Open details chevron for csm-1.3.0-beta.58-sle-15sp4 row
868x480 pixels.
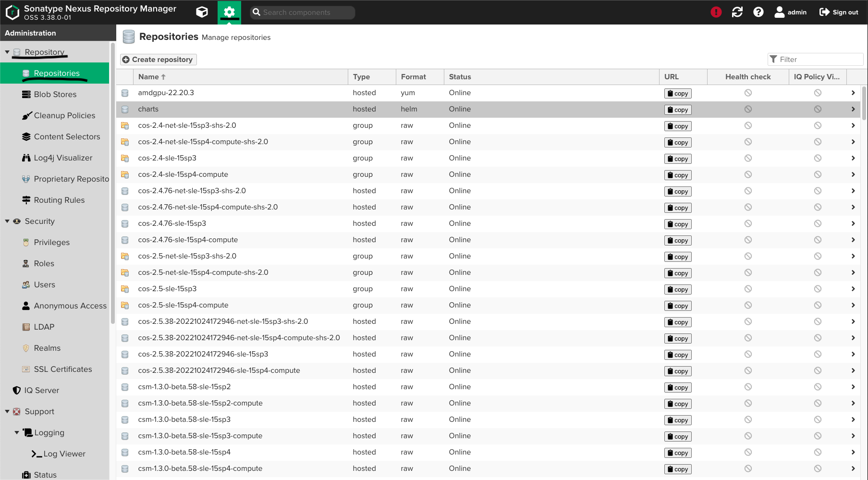pos(853,452)
